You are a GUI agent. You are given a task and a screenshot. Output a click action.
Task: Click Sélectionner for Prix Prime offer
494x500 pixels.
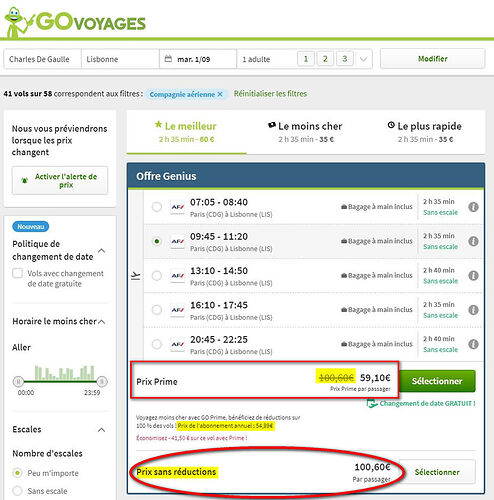click(x=437, y=381)
